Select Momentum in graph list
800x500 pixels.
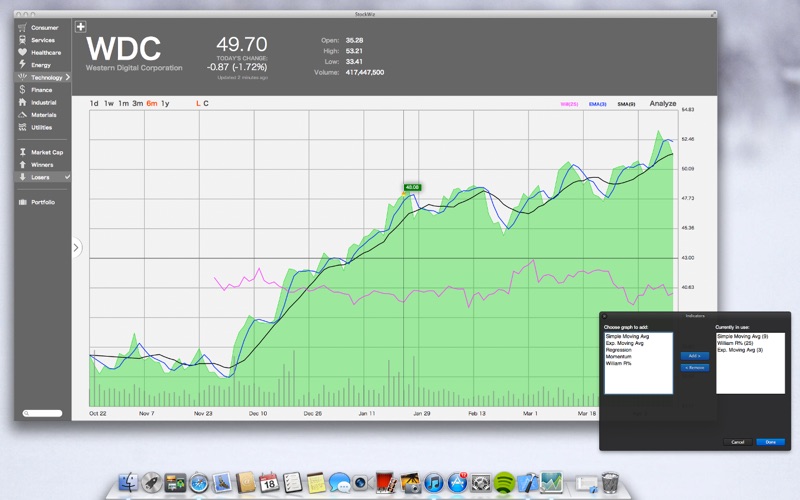618,356
